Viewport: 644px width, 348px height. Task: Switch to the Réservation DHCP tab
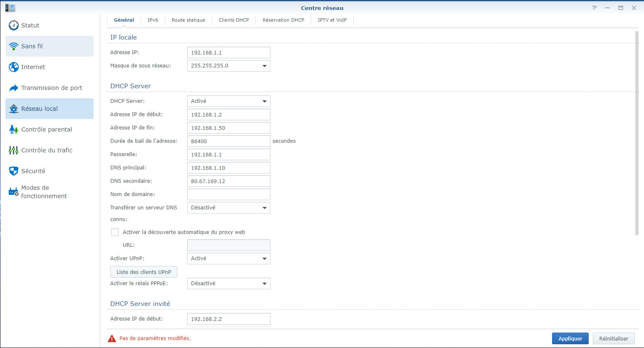click(283, 20)
